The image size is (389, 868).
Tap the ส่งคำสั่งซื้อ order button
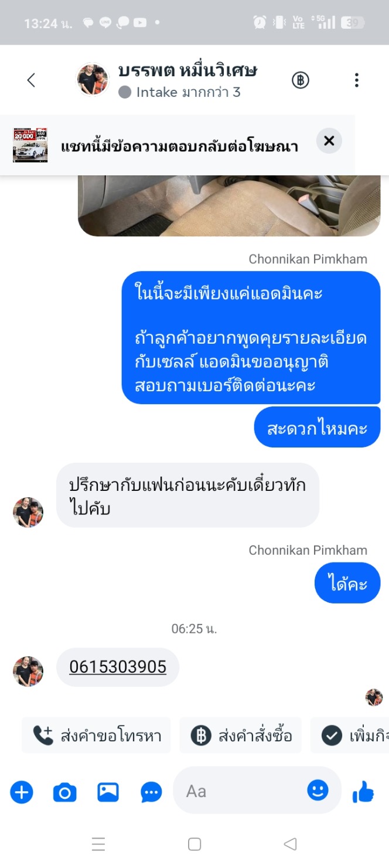(x=241, y=735)
